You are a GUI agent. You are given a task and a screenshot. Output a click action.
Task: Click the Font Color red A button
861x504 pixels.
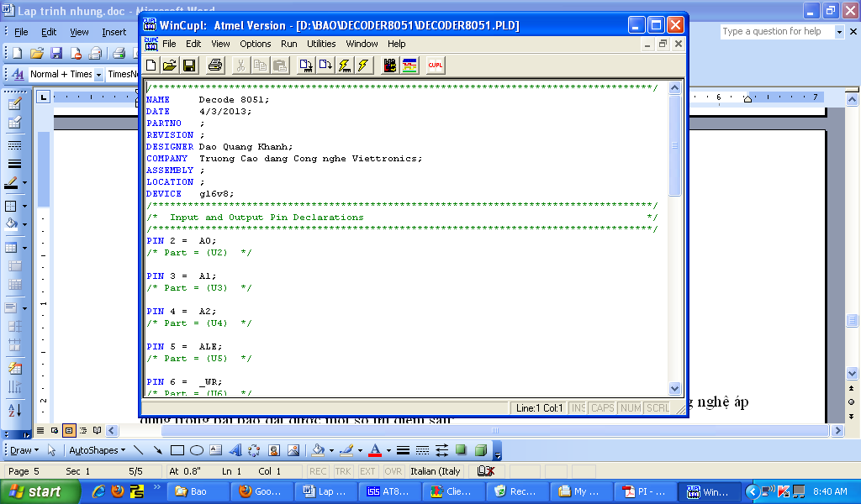pos(375,450)
